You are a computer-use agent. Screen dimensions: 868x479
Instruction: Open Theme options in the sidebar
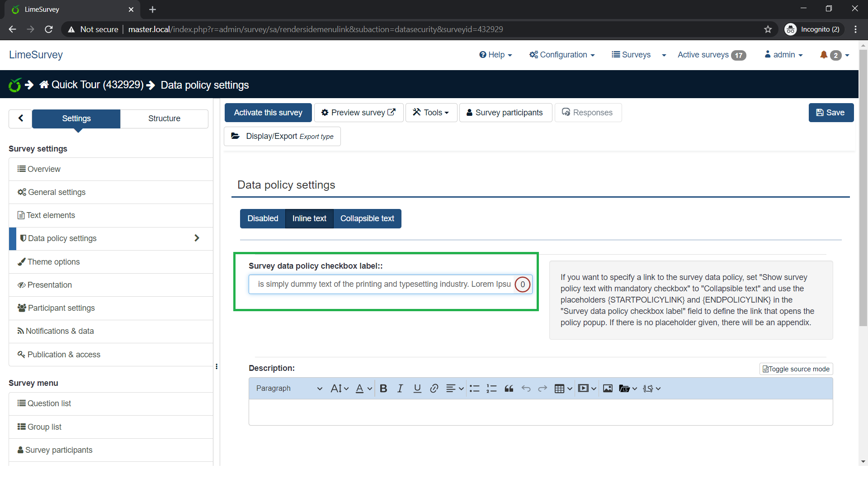pyautogui.click(x=111, y=262)
